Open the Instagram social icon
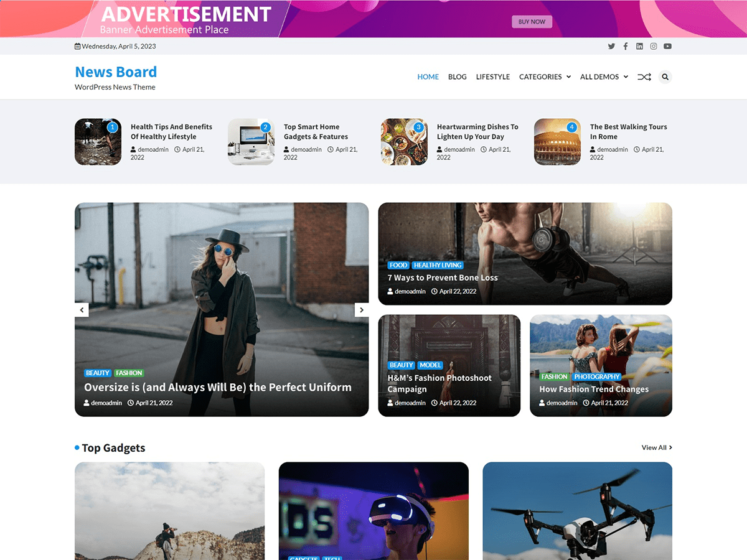Viewport: 747px width, 560px height. tap(654, 46)
